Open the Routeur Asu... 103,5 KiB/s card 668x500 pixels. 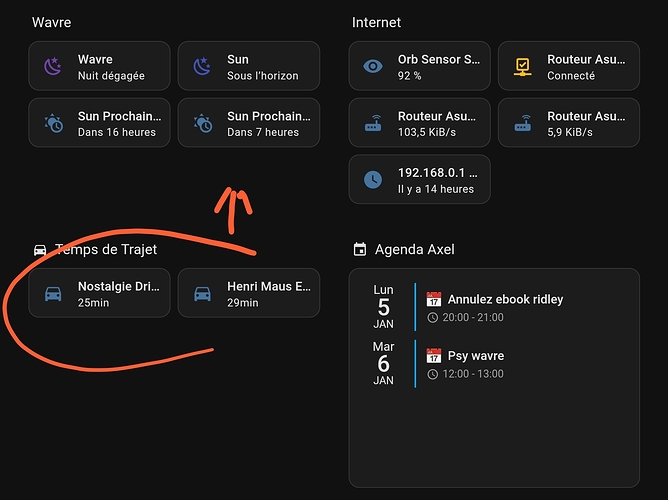coord(420,123)
